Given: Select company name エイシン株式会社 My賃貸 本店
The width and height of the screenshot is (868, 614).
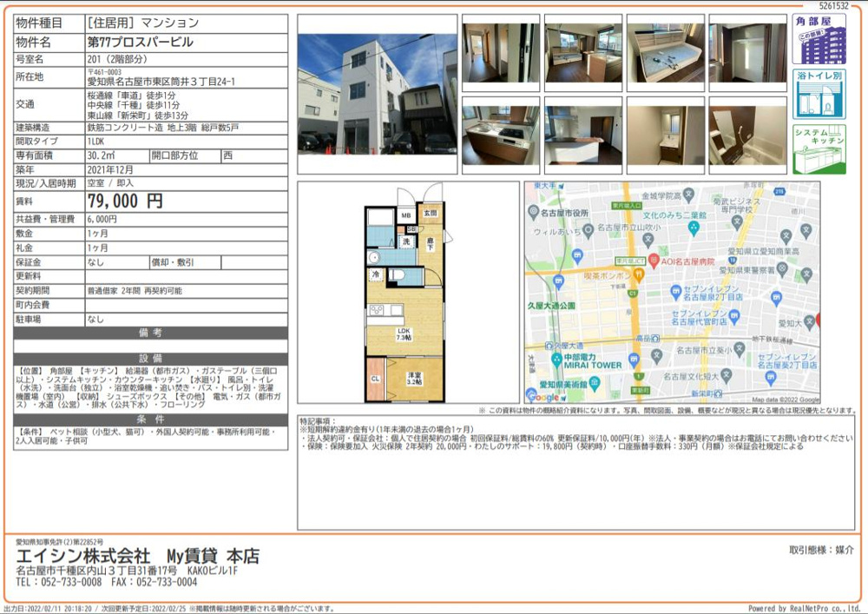Looking at the screenshot, I should (x=138, y=557).
